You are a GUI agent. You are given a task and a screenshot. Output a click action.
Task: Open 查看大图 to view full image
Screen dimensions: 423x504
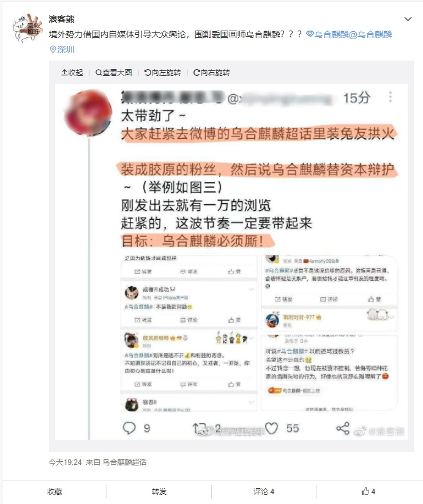tap(114, 73)
